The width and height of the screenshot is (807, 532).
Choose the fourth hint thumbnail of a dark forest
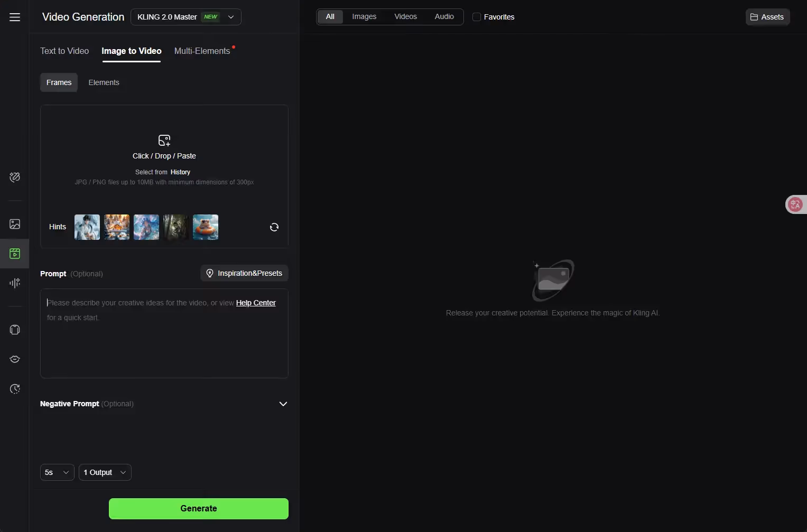point(176,227)
